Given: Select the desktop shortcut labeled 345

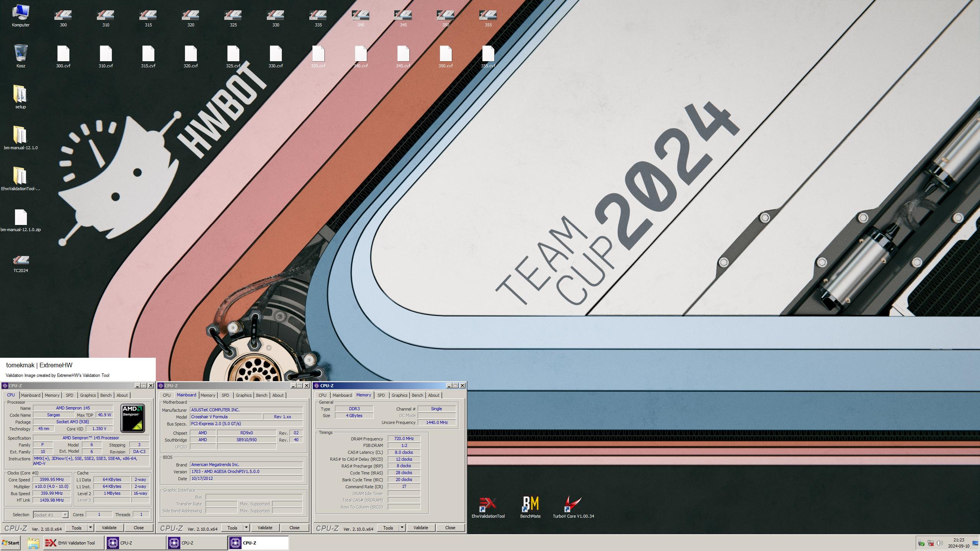Looking at the screenshot, I should [x=403, y=18].
